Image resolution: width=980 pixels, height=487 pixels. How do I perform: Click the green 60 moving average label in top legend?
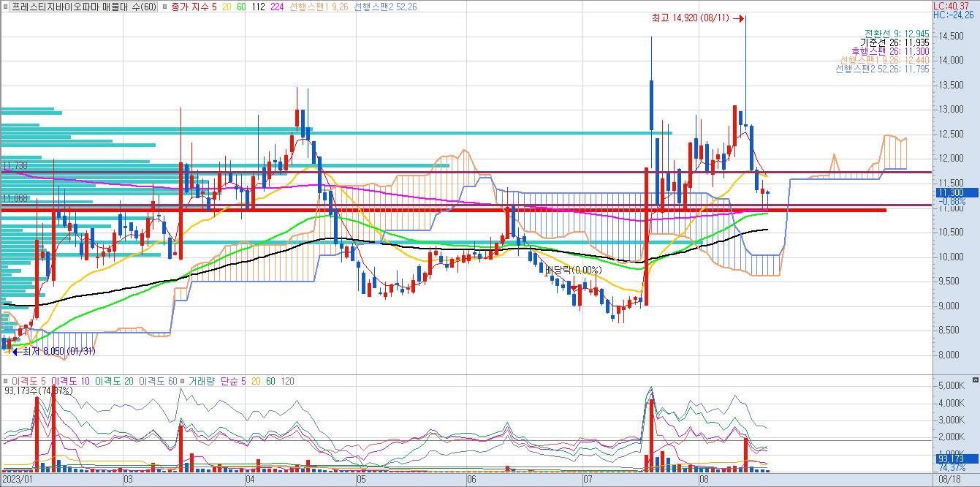242,7
